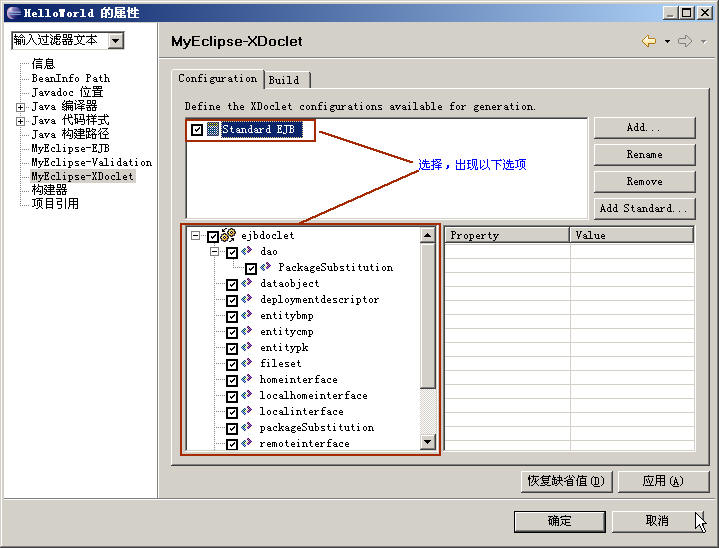Click the Value column header
This screenshot has height=548, width=719.
pyautogui.click(x=632, y=235)
